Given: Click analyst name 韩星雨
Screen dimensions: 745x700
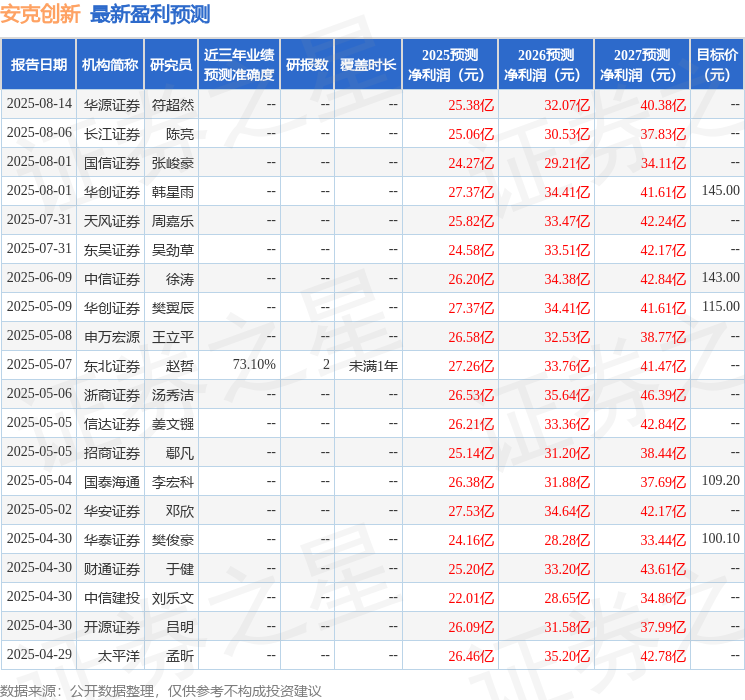Looking at the screenshot, I should 172,192.
